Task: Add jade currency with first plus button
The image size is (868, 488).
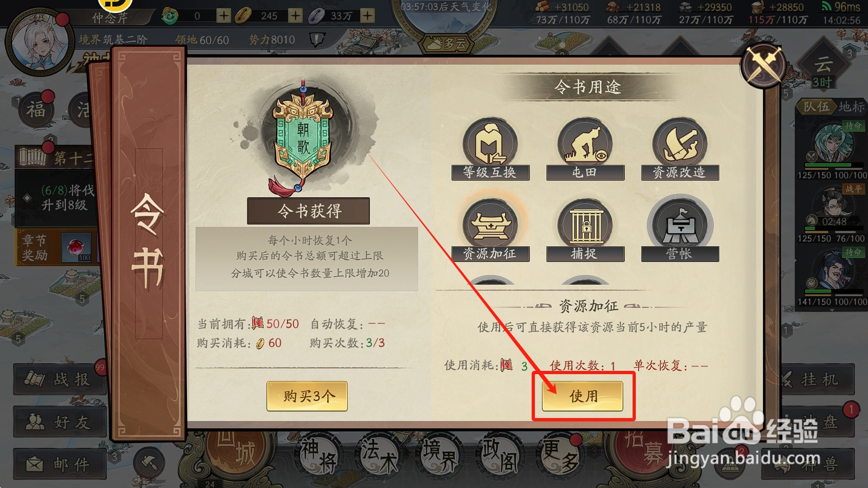Action: pyautogui.click(x=224, y=16)
